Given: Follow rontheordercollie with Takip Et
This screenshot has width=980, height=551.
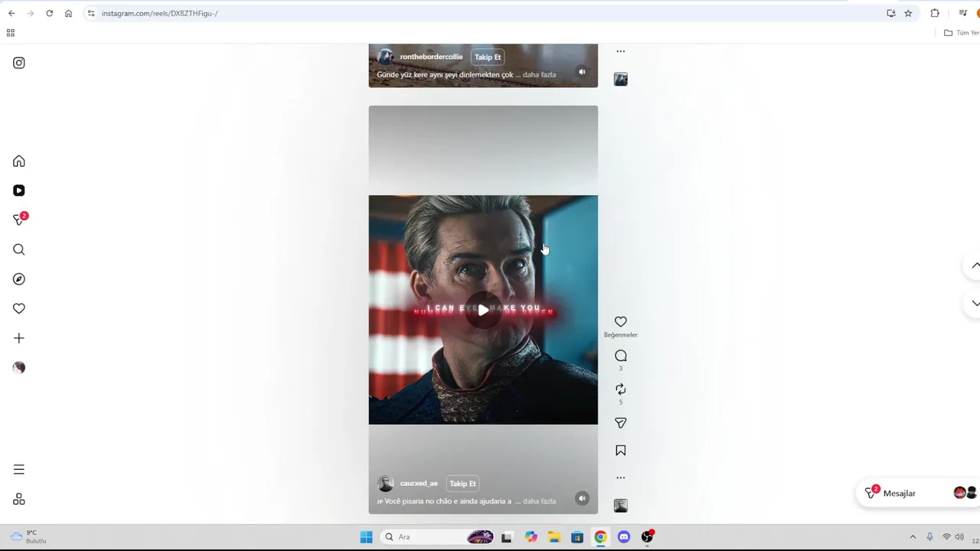Looking at the screenshot, I should point(488,57).
